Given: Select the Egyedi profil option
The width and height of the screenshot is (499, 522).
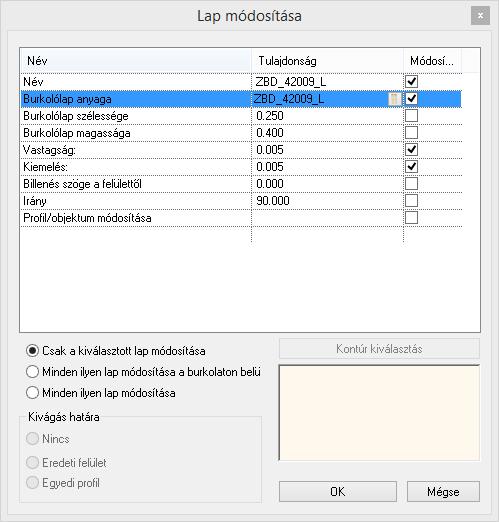Looking at the screenshot, I should pos(63,483).
